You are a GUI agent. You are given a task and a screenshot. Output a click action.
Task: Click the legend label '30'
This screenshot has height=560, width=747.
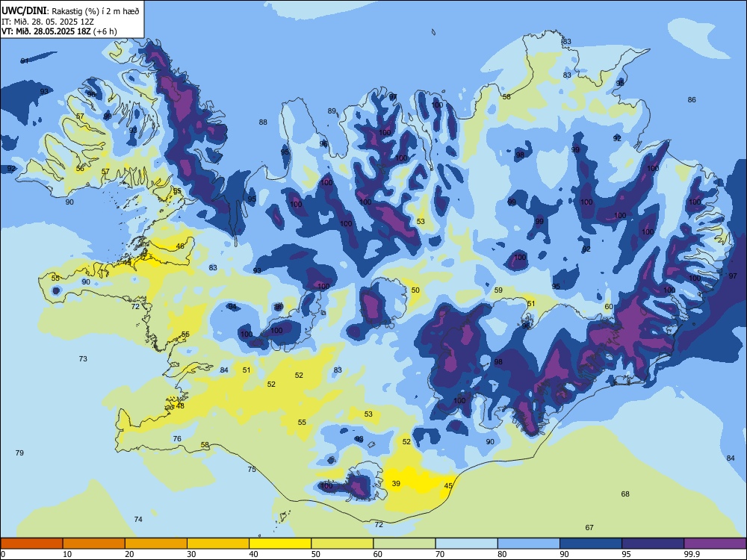coord(191,554)
